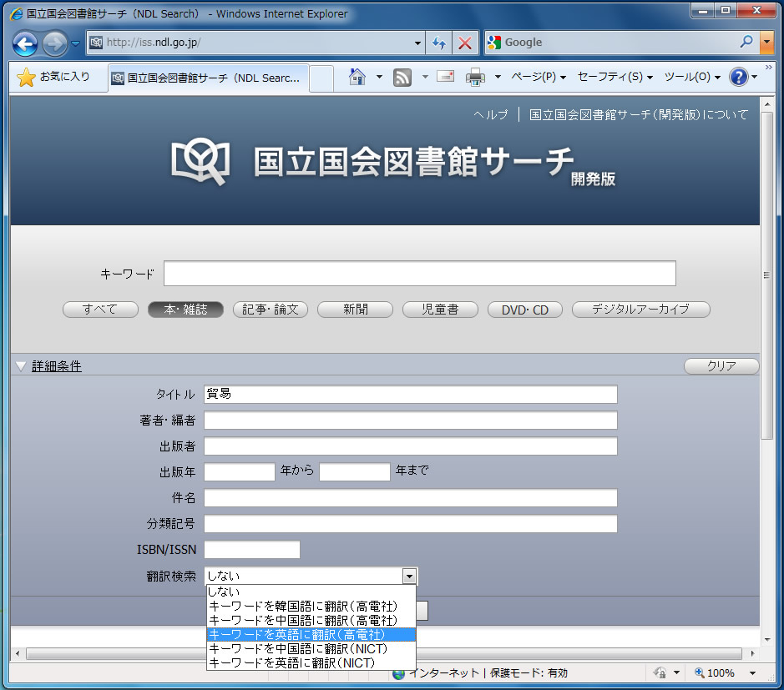Click the search magnifier icon
Viewport: 784px width, 690px height.
pos(746,42)
